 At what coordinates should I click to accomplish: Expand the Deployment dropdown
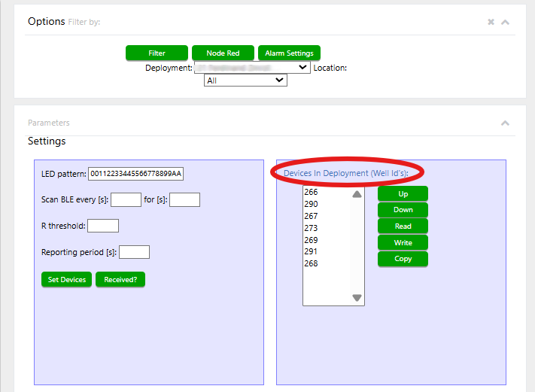pos(252,68)
